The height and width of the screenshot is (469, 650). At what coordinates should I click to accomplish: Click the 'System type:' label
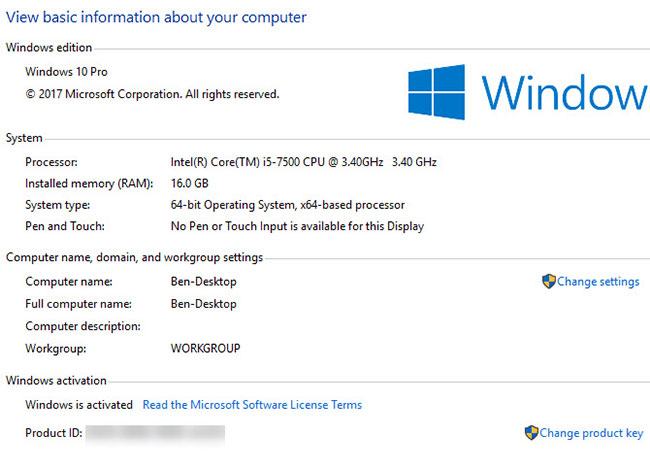(58, 205)
